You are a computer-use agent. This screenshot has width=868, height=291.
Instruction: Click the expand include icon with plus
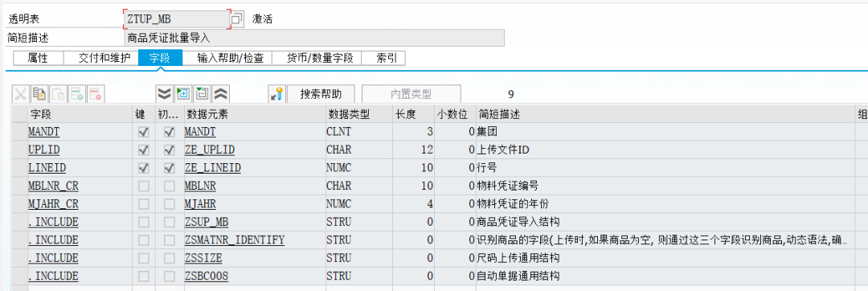[183, 94]
